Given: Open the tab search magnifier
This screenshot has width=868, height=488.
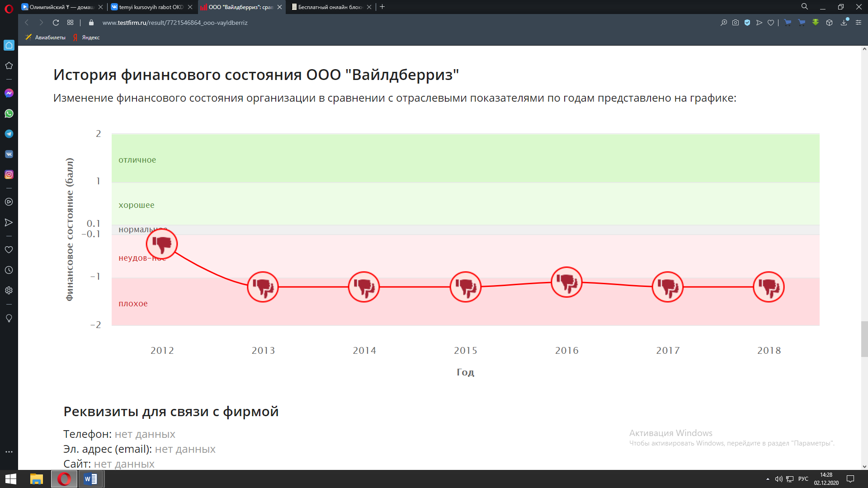Looking at the screenshot, I should 805,7.
